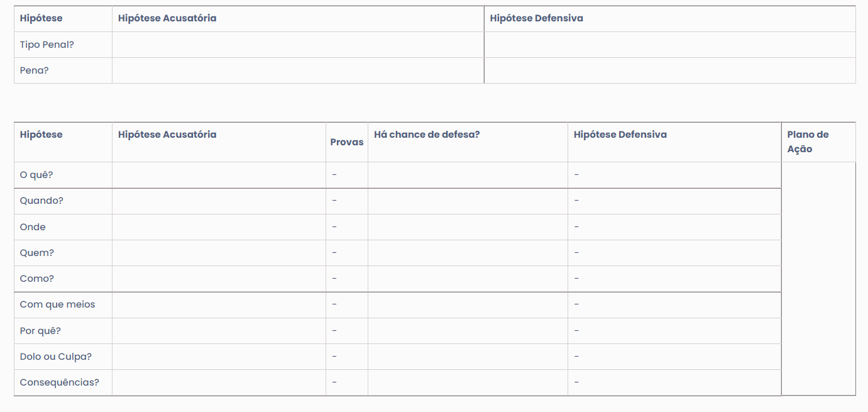Select the "O quê?" row label

tap(36, 175)
